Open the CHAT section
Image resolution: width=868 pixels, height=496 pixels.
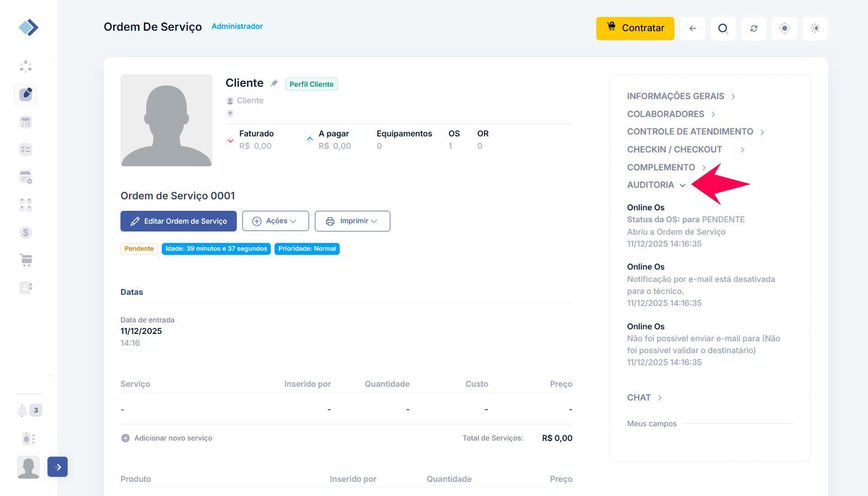(x=644, y=397)
